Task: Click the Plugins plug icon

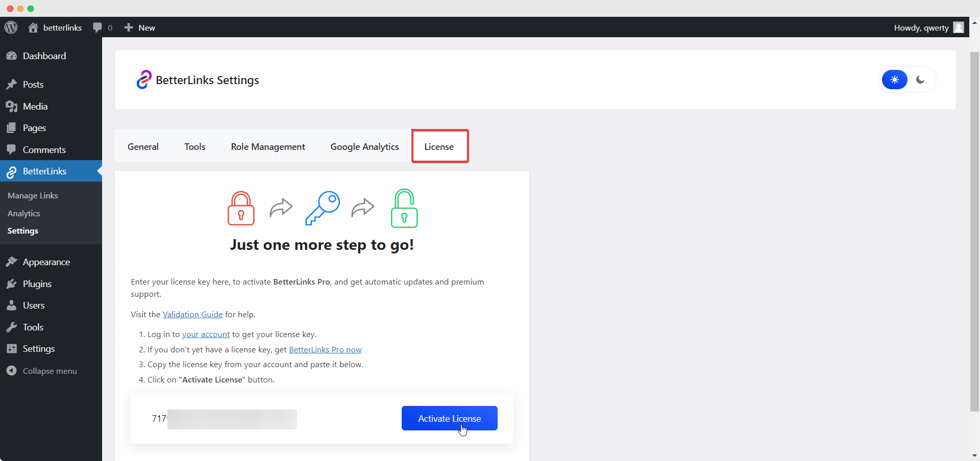Action: (12, 284)
